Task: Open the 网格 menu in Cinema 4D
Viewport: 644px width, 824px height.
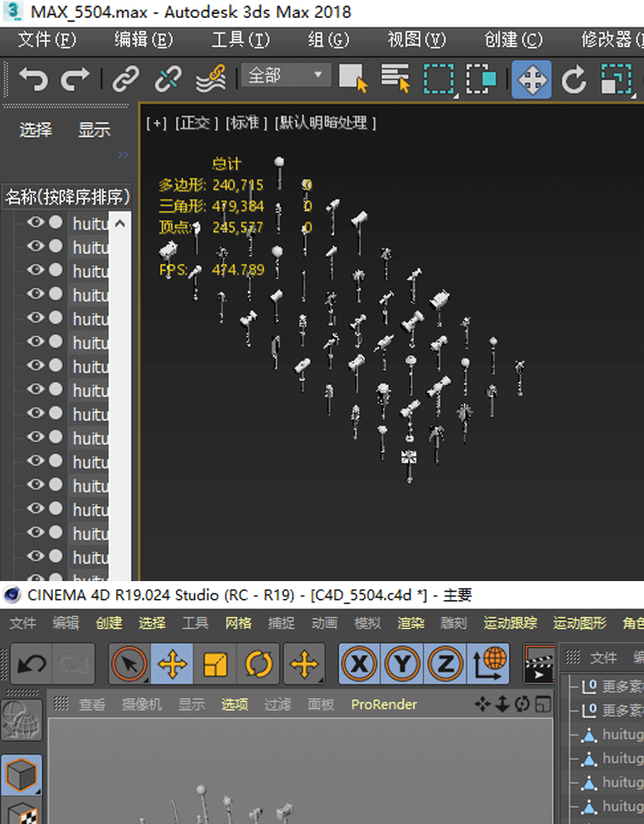Action: pos(238,623)
